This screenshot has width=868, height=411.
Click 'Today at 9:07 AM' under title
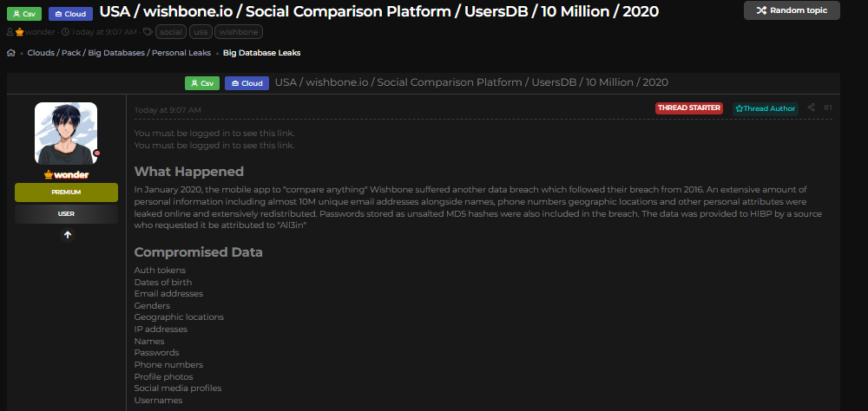point(103,32)
